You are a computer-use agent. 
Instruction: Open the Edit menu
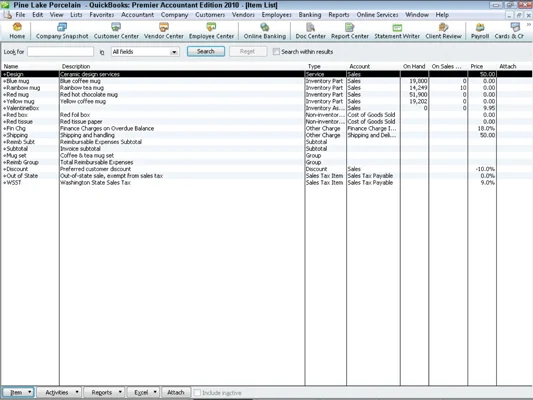tap(37, 15)
